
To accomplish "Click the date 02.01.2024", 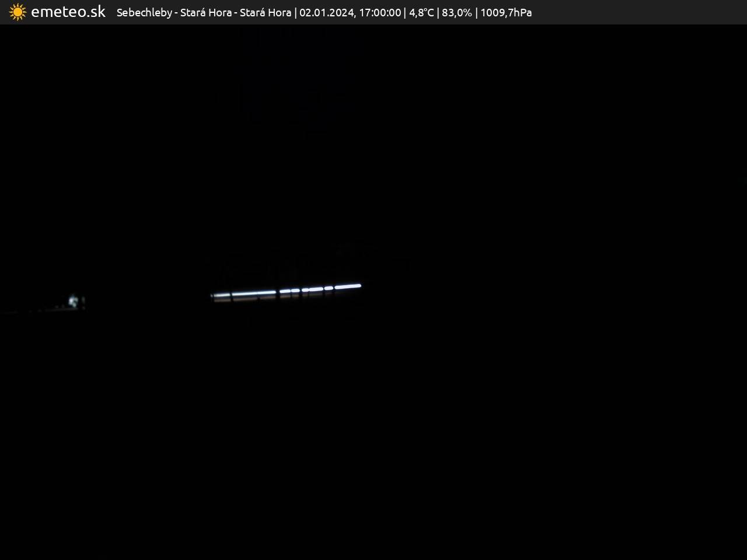I will coord(326,13).
